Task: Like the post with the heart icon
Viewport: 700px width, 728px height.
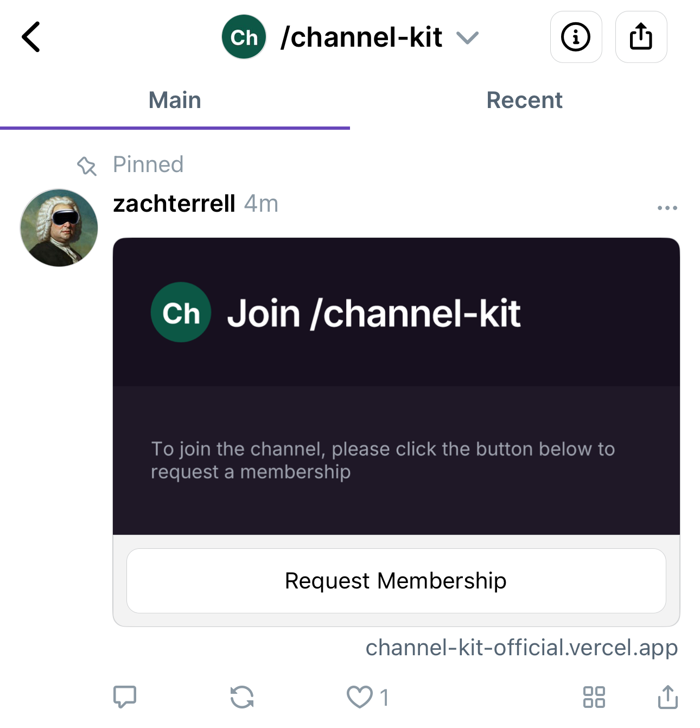Action: coord(360,697)
